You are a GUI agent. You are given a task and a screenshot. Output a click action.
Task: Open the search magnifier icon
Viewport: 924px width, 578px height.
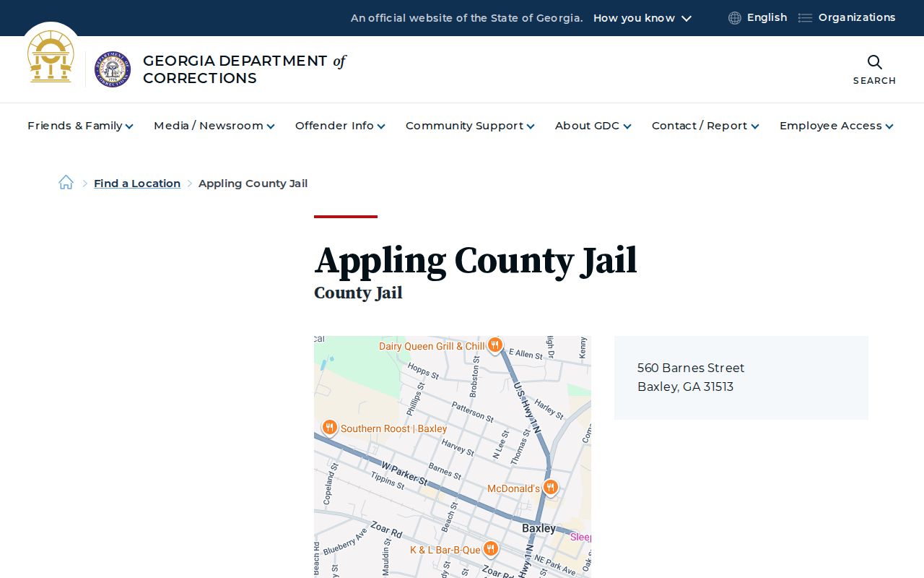(874, 62)
